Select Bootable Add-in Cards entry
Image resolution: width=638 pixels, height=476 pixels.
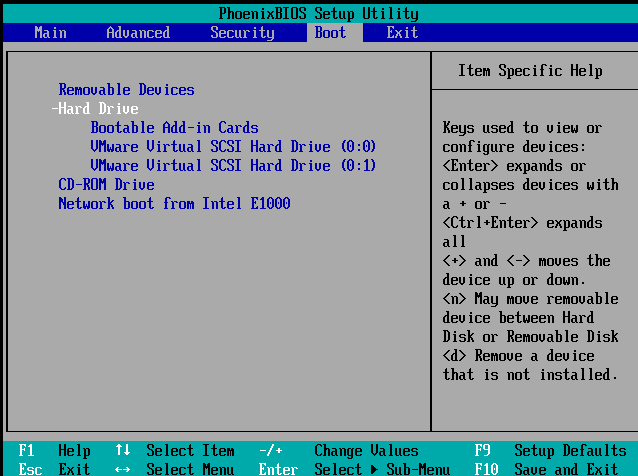[x=174, y=128]
